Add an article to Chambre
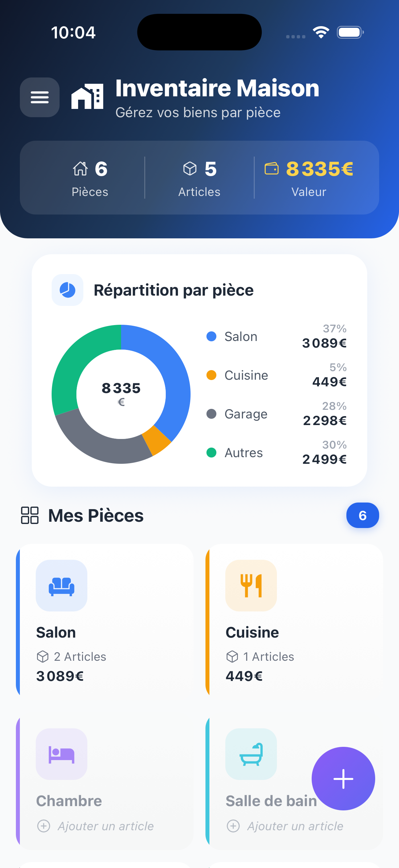Screen dimensions: 399x868 pyautogui.click(x=96, y=826)
